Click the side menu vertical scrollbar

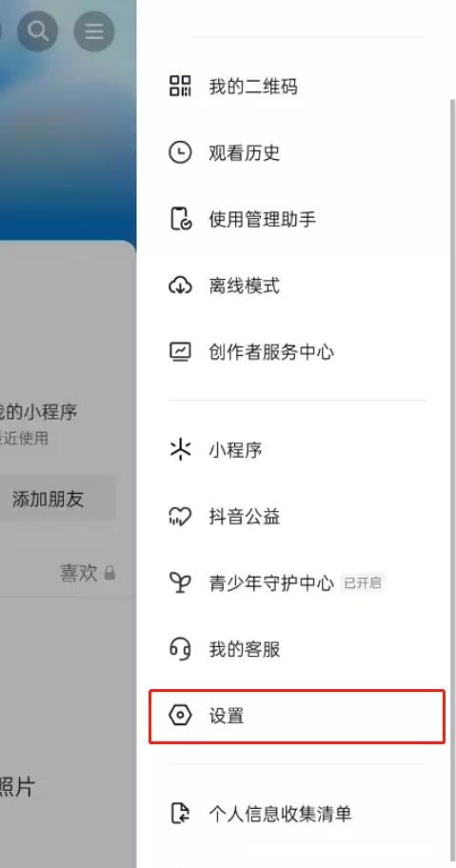click(x=452, y=482)
